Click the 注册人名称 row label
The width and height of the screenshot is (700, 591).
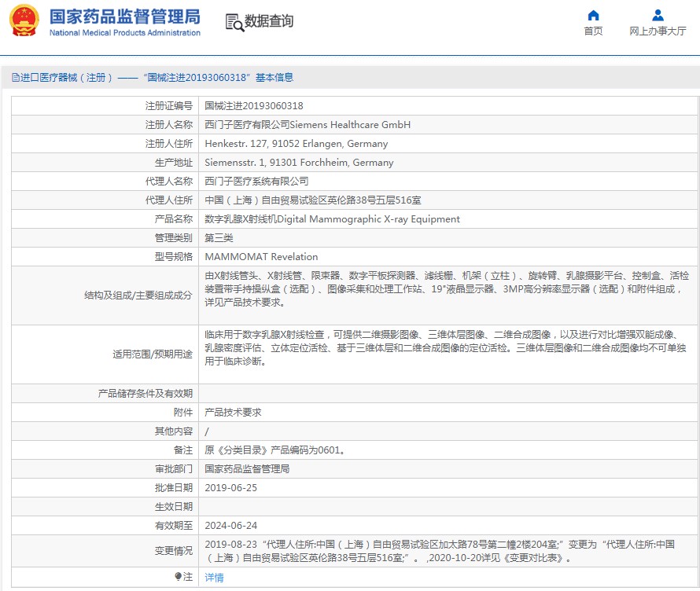click(169, 125)
